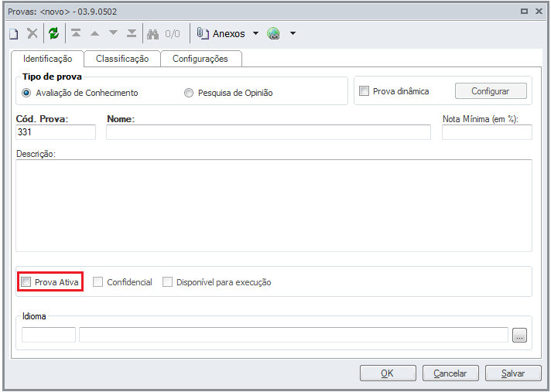
Task: Click the Salvar button
Action: coord(513,373)
